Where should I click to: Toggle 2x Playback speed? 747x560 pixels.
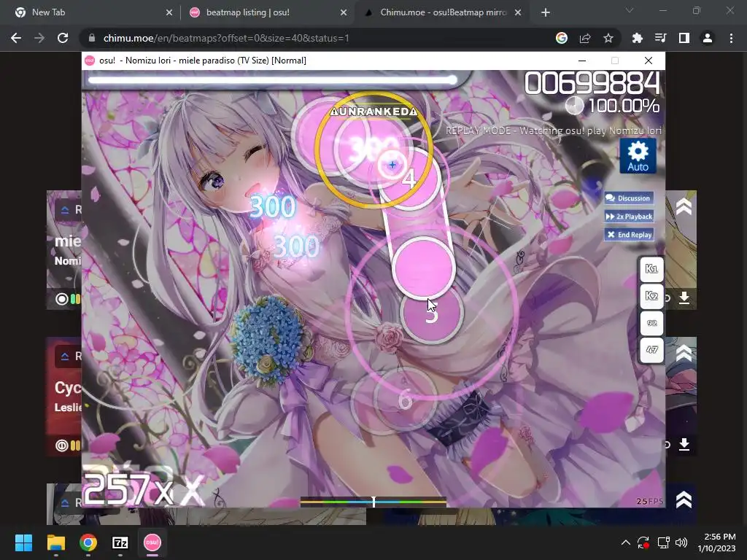tap(628, 216)
